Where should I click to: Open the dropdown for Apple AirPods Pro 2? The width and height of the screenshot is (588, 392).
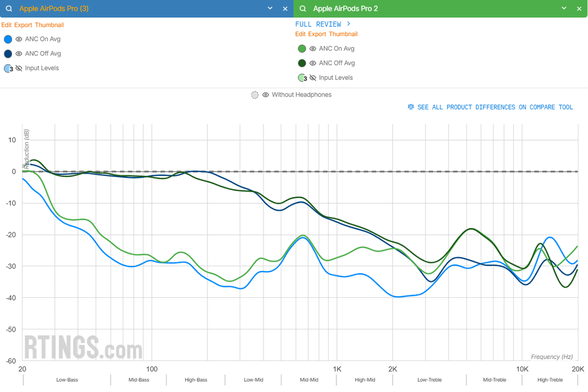tap(563, 8)
